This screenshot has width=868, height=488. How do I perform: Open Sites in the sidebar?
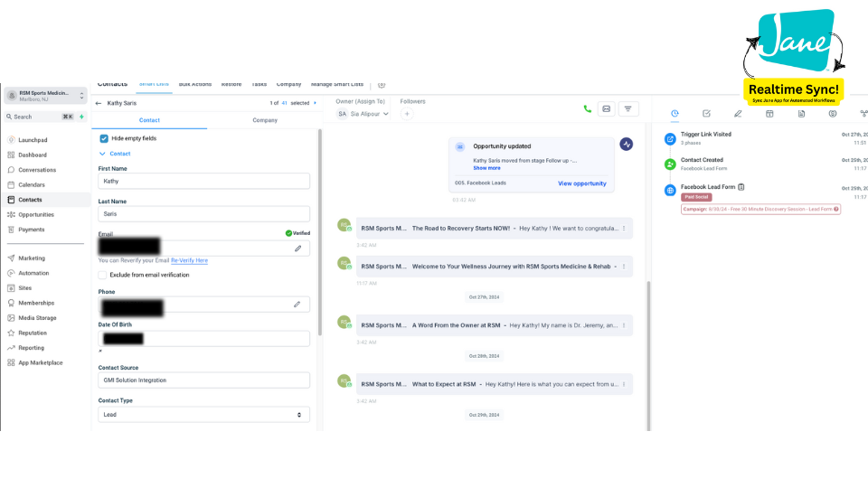pos(25,288)
